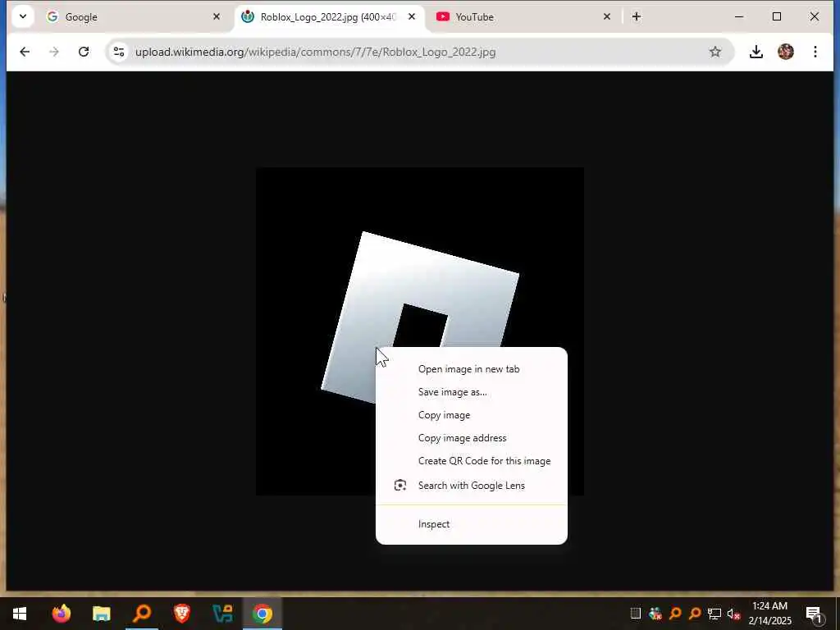
Task: Launch Firefox from the taskbar
Action: click(x=61, y=614)
